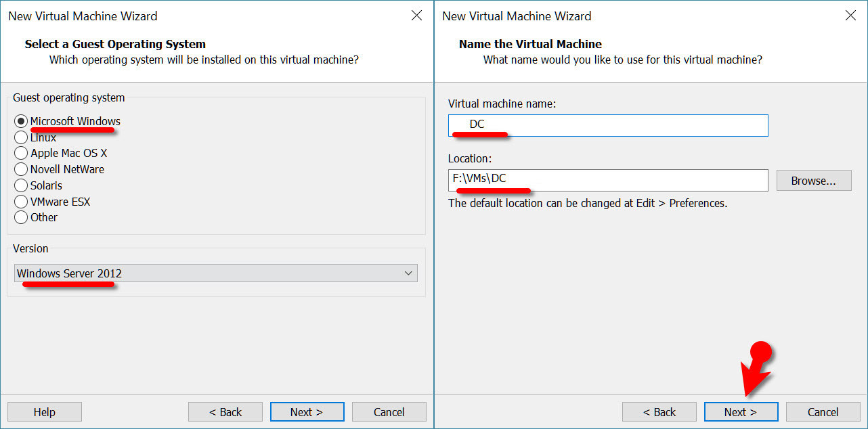The height and width of the screenshot is (429, 868).
Task: Click the 'Name the Virtual Machine' heading
Action: [530, 44]
